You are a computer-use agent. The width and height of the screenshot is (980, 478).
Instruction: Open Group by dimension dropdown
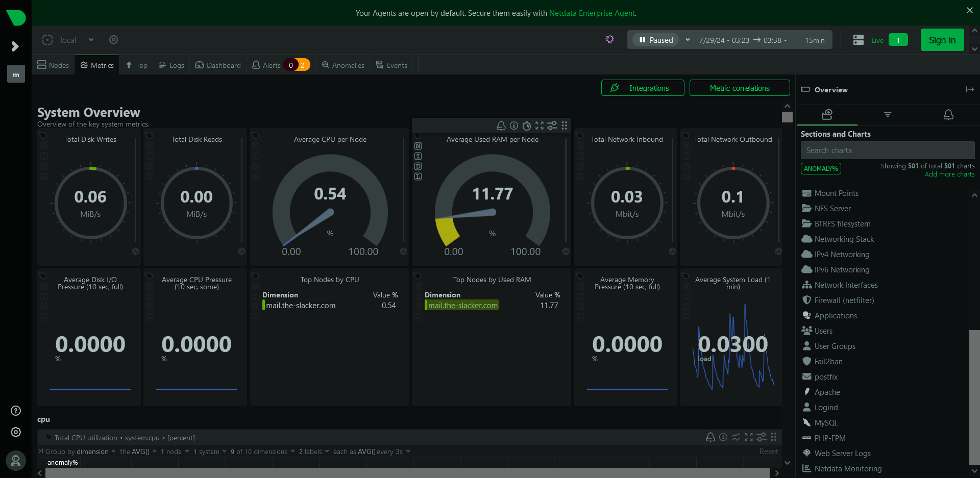81,451
